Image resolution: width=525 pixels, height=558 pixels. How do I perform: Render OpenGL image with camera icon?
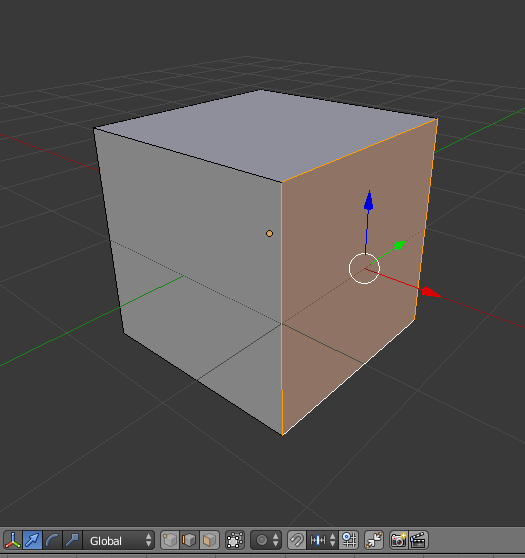tap(399, 540)
